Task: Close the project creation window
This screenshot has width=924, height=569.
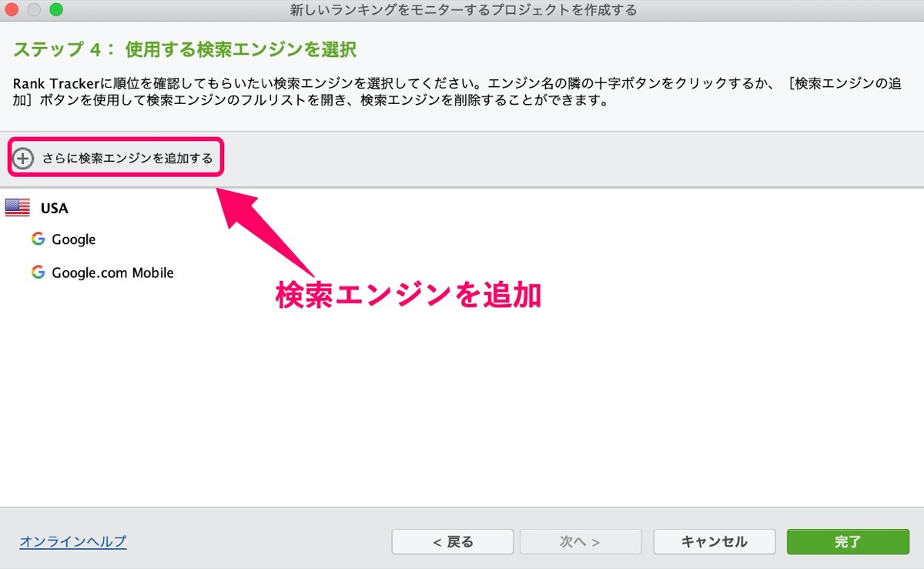Action: pyautogui.click(x=12, y=10)
